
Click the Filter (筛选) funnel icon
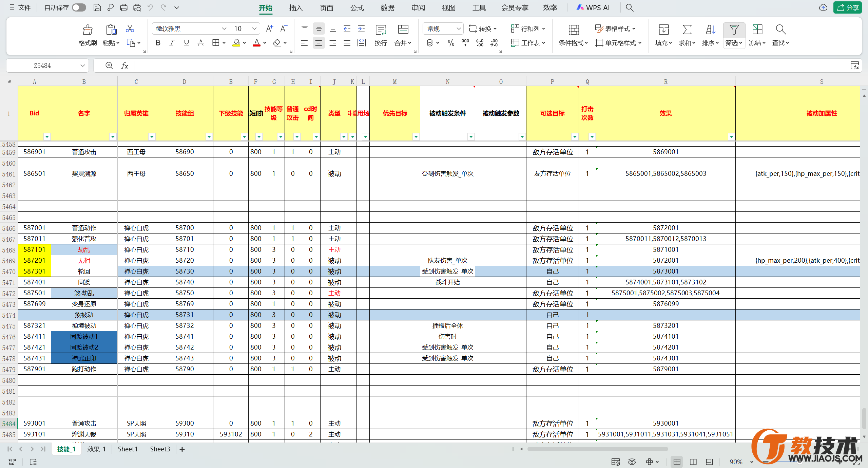pyautogui.click(x=734, y=30)
